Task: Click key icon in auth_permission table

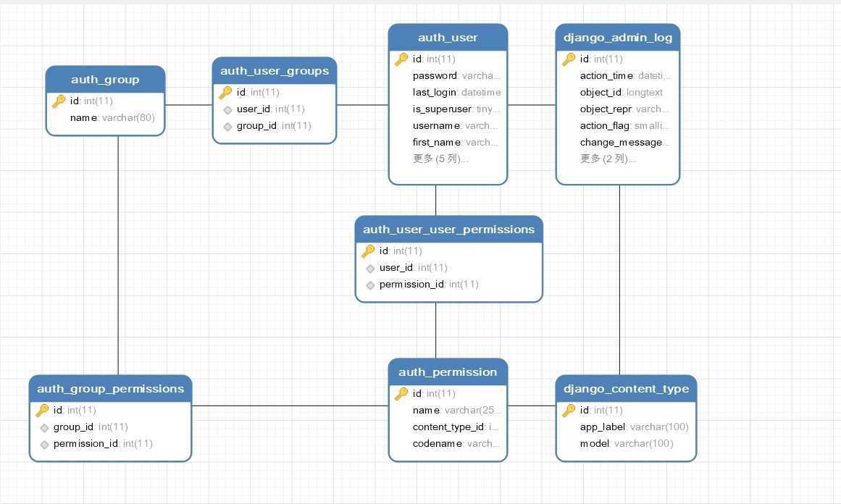Action: point(401,393)
